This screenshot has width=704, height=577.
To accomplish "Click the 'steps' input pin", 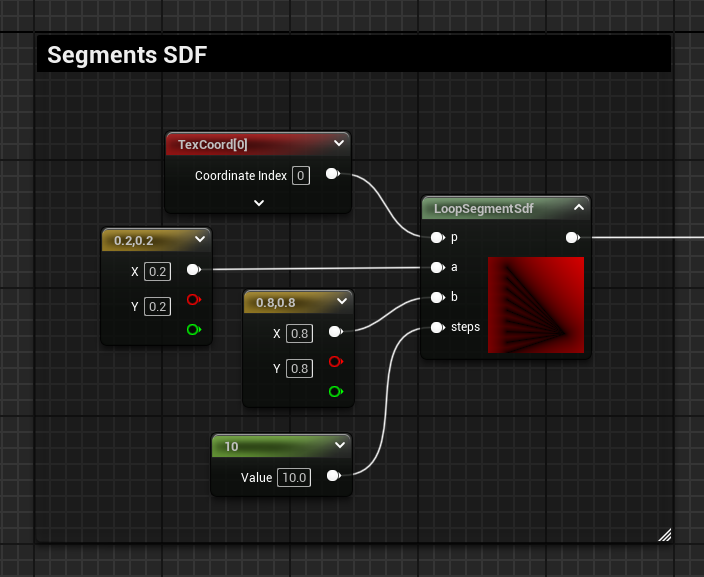I will click(437, 328).
